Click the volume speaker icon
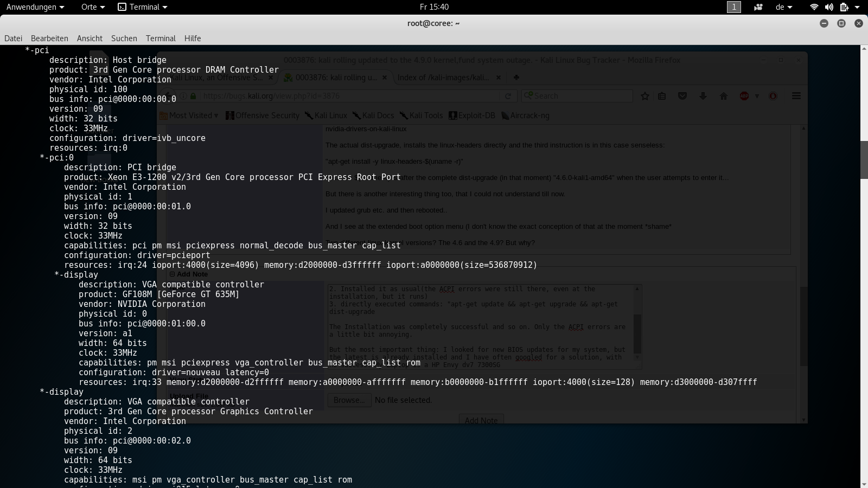The image size is (868, 488). 828,7
